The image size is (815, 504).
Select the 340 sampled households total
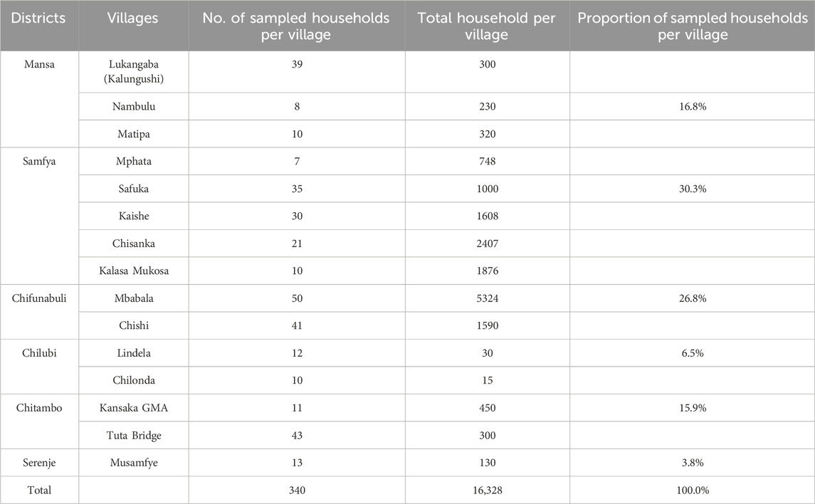tap(297, 490)
